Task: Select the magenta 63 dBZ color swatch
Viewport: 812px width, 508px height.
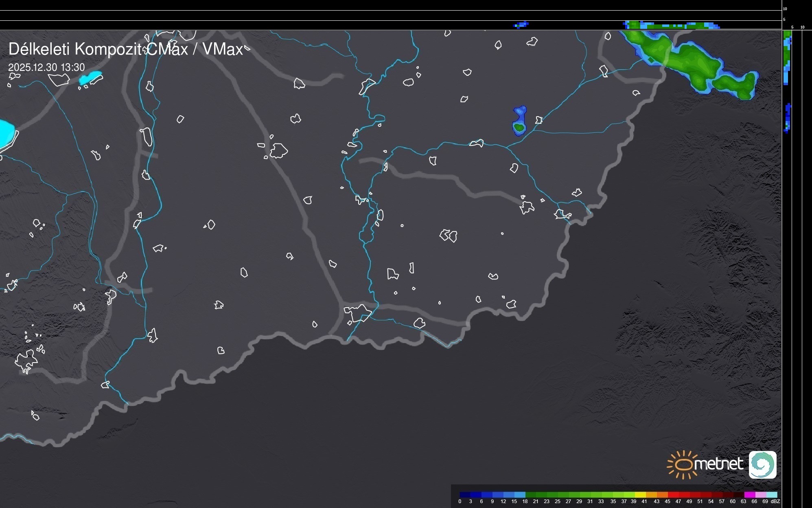Action: (749, 495)
